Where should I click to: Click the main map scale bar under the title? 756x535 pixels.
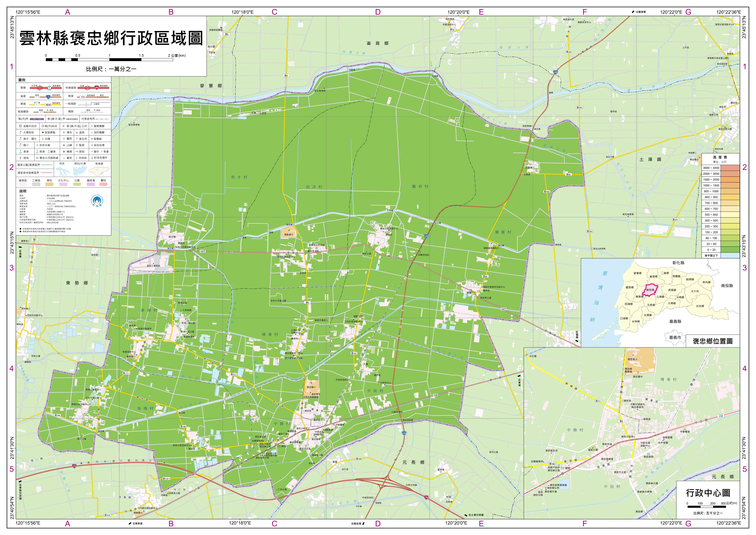click(109, 60)
